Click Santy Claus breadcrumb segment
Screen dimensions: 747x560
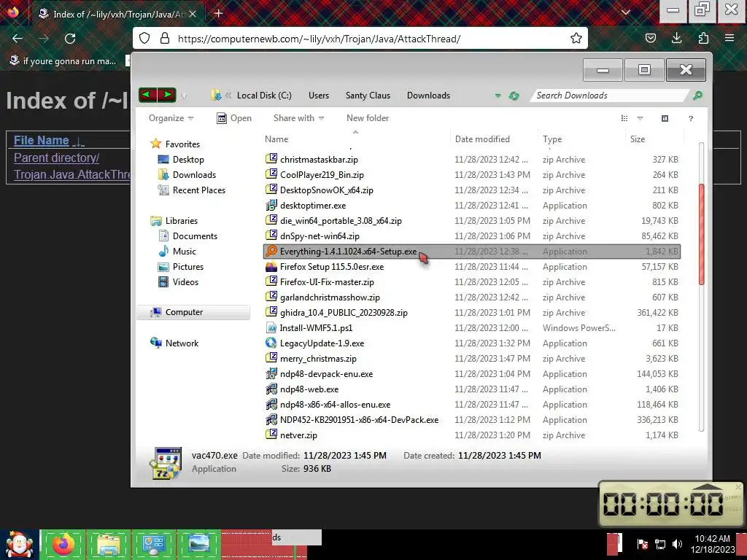click(368, 96)
